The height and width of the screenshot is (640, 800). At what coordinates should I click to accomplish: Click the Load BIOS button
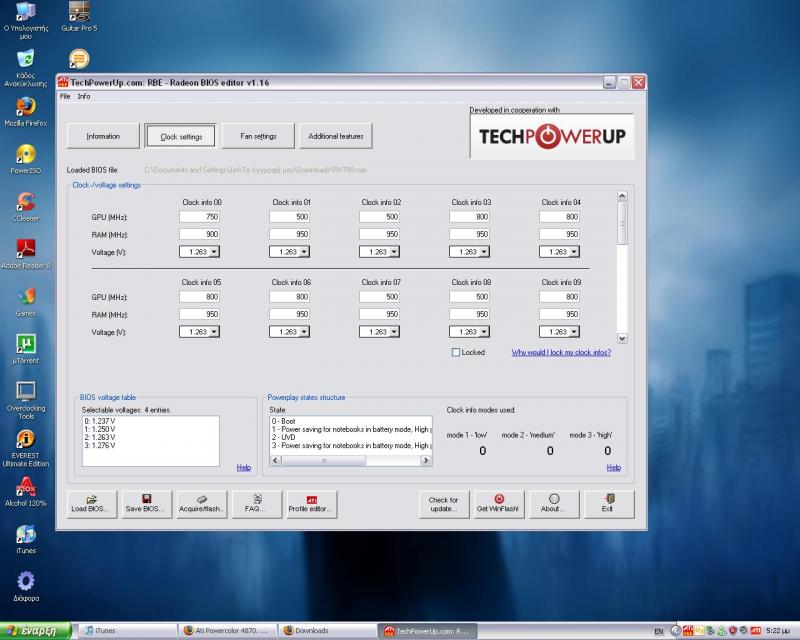92,504
